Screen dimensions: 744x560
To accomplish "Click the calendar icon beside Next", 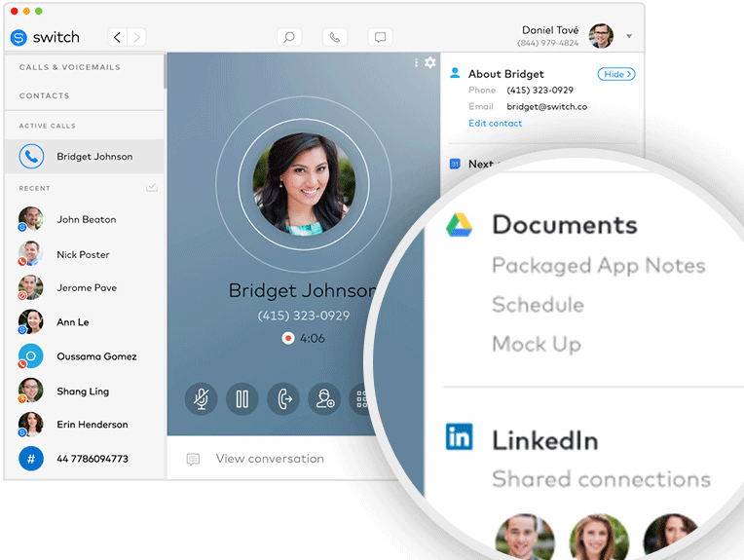I will (455, 164).
